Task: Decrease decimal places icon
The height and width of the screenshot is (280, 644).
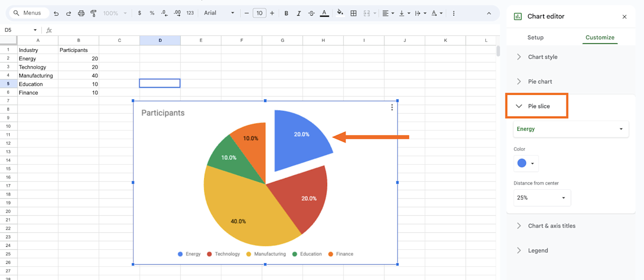Action: [x=165, y=13]
